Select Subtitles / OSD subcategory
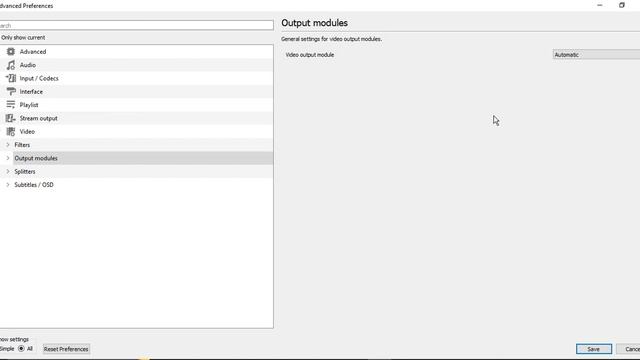 [x=34, y=184]
